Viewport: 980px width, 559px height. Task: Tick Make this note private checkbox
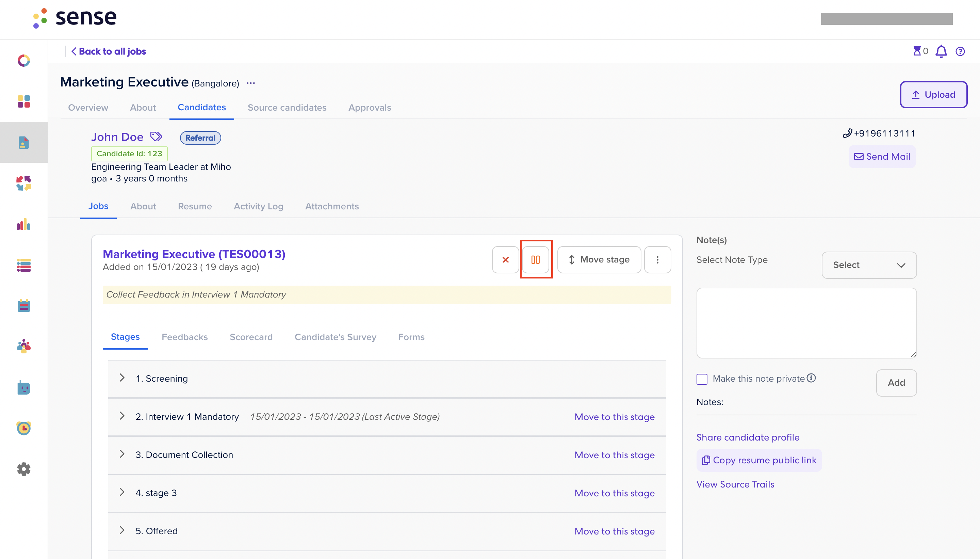point(702,379)
